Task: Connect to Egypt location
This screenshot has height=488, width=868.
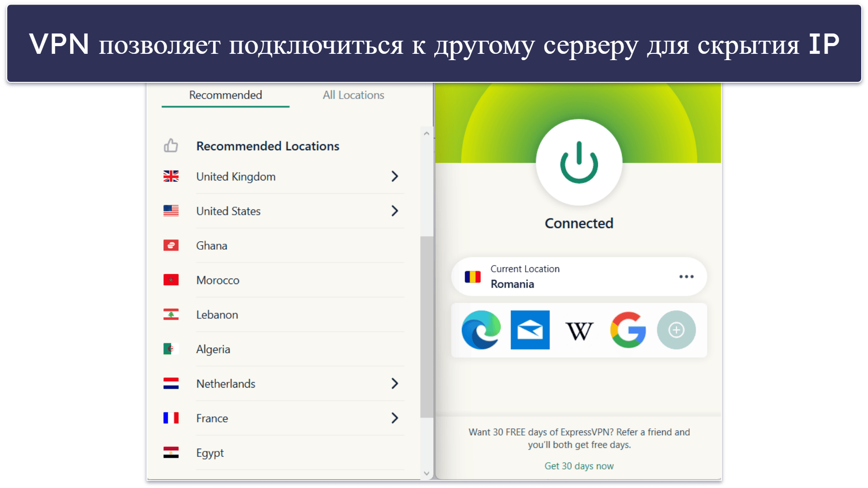Action: point(284,453)
